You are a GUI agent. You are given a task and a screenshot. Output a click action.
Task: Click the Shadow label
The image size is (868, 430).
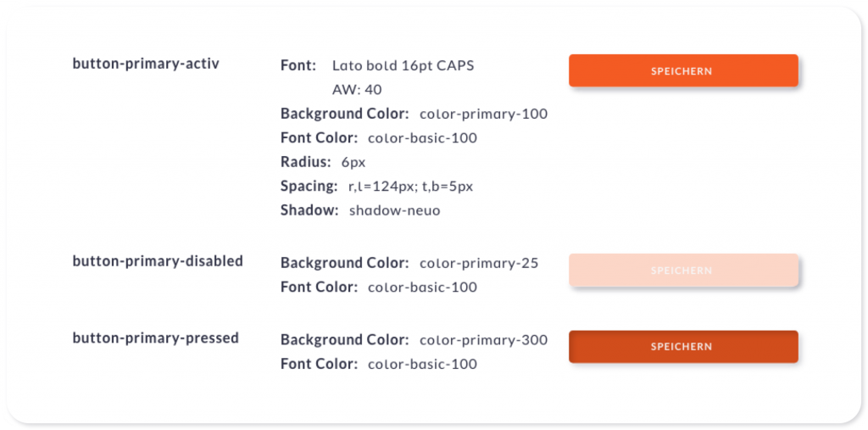[x=309, y=210]
